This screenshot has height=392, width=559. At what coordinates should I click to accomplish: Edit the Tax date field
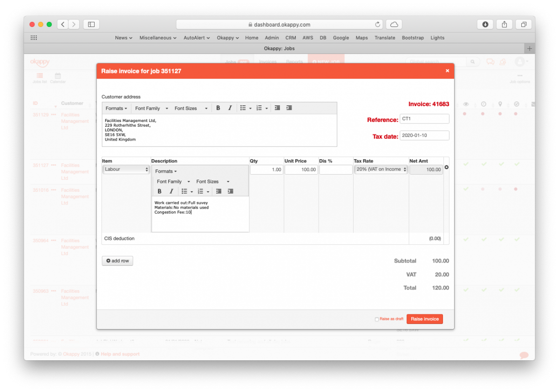point(424,135)
